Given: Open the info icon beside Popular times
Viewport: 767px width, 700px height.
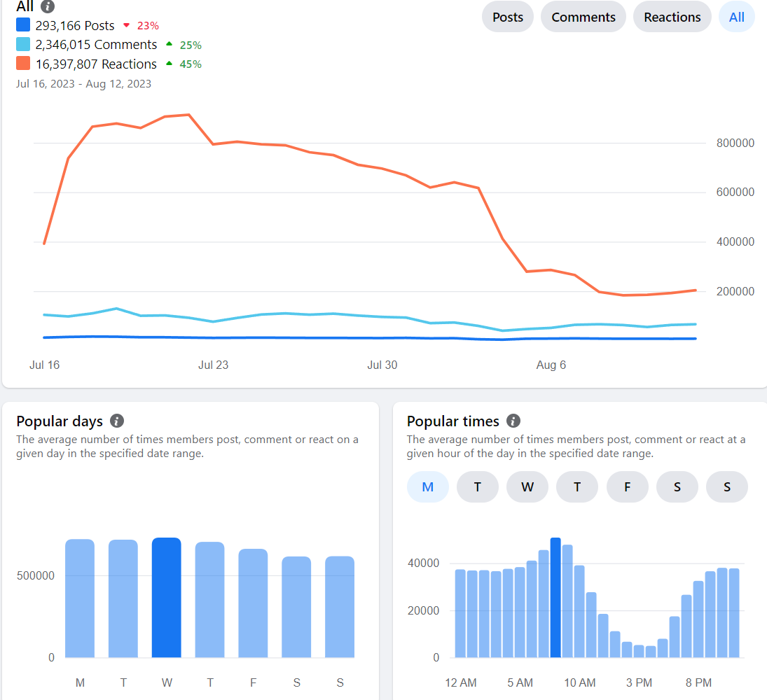Looking at the screenshot, I should [513, 421].
